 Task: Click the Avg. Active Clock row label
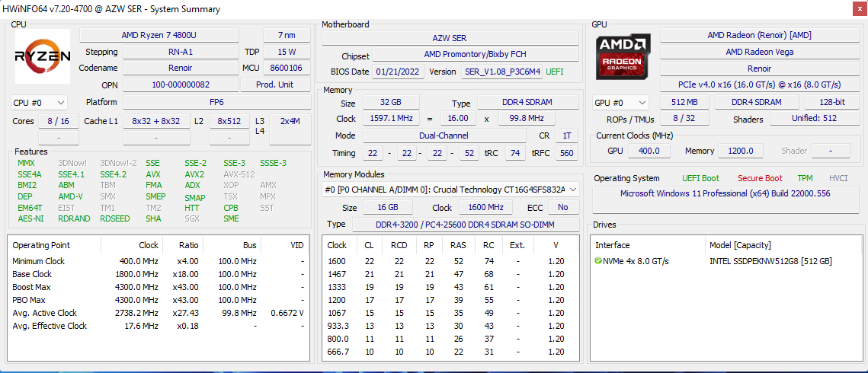click(x=45, y=313)
